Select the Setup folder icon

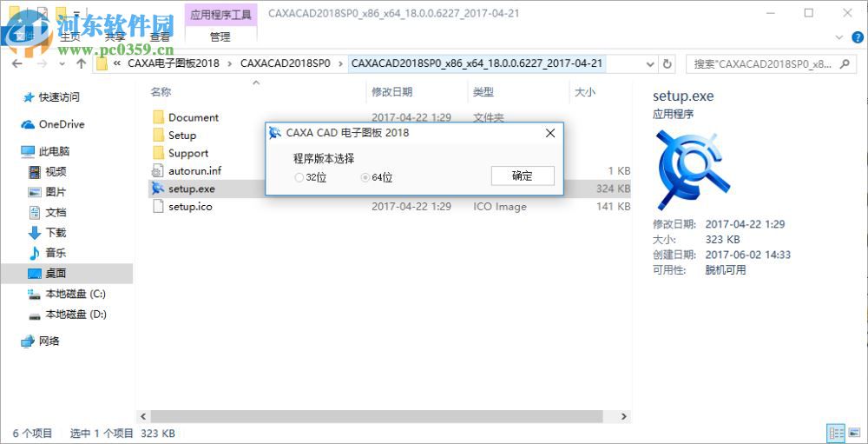[x=158, y=135]
